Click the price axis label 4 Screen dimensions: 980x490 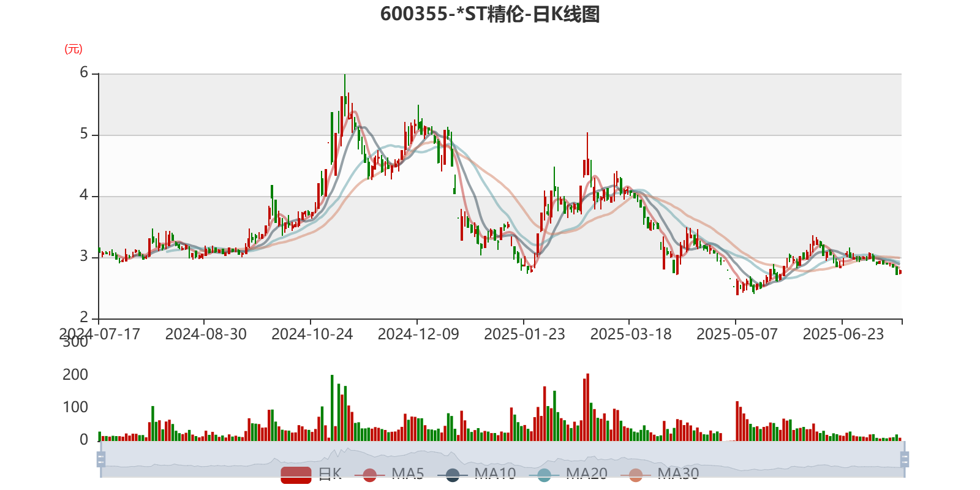coord(84,195)
